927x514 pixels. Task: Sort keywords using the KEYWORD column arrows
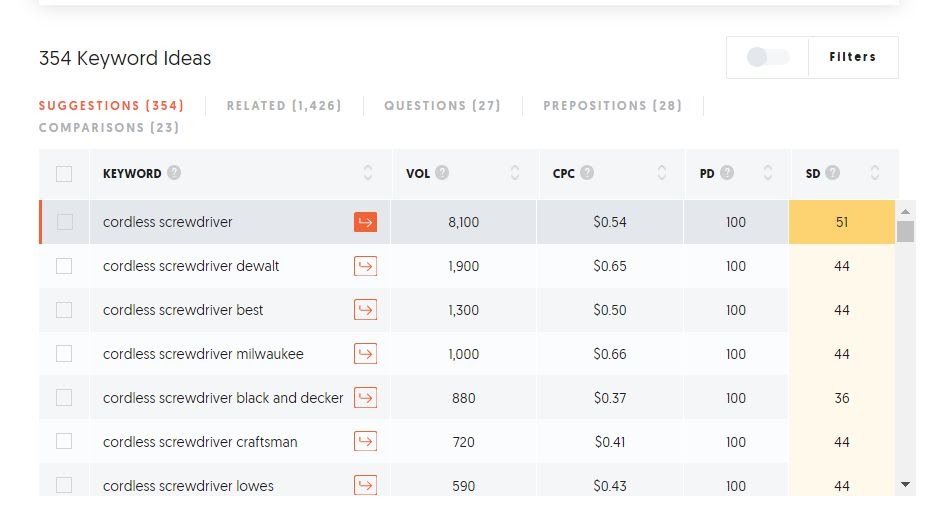pos(368,173)
